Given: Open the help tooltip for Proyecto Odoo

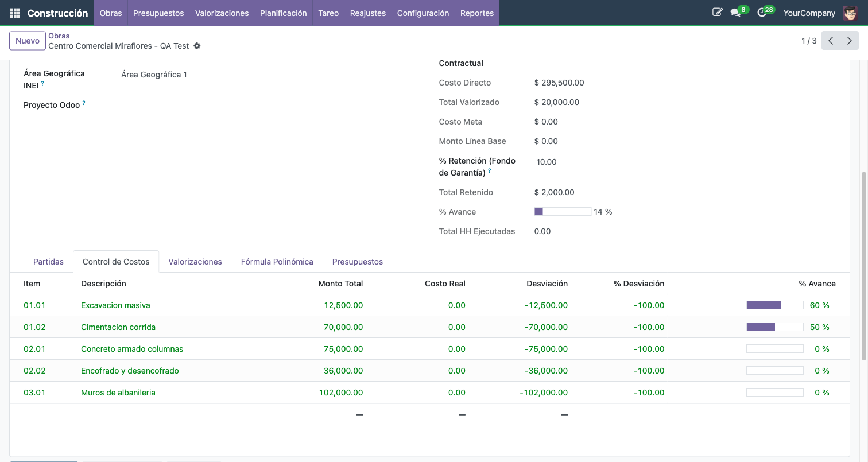Looking at the screenshot, I should (x=84, y=102).
